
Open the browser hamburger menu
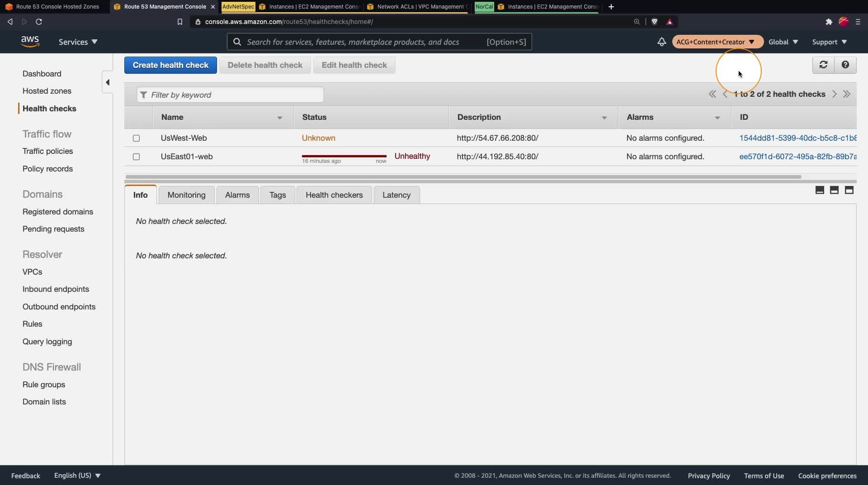[858, 22]
